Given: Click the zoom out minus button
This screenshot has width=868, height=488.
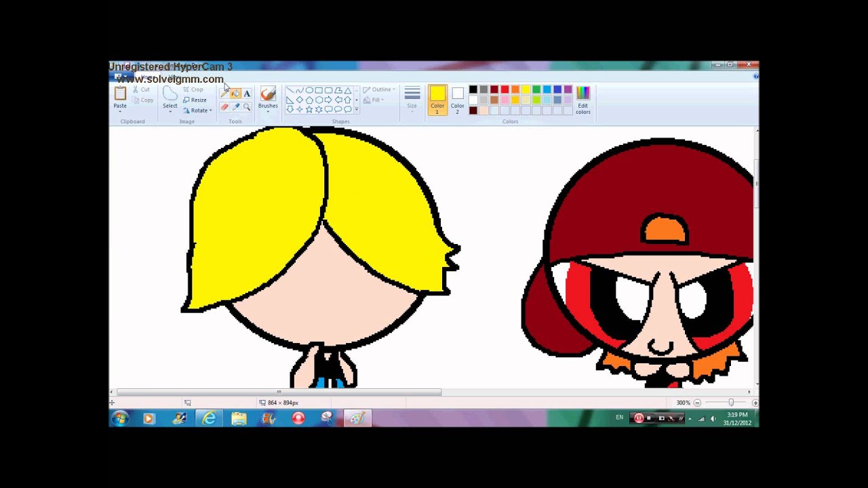Looking at the screenshot, I should [697, 403].
